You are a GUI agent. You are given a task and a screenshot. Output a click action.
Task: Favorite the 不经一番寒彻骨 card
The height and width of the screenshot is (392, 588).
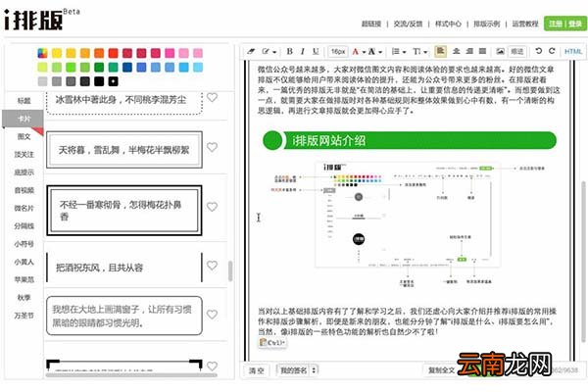coord(213,207)
